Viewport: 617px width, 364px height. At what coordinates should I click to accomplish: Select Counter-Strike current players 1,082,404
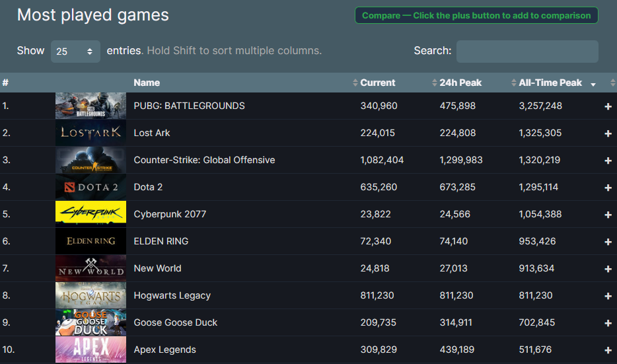click(x=382, y=160)
